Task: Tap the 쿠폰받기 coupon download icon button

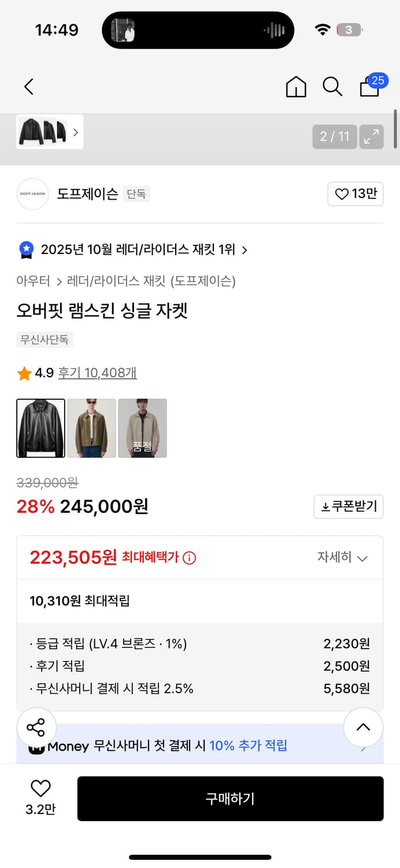Action: (348, 506)
